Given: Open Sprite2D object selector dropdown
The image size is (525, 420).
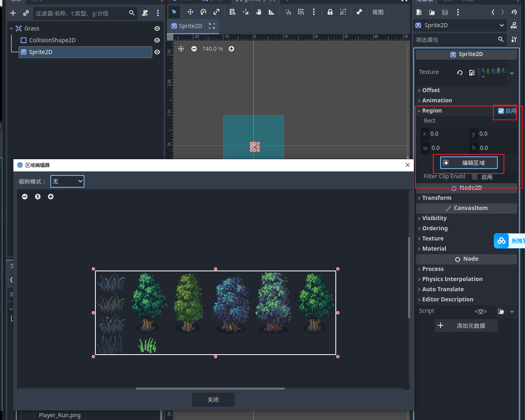Looking at the screenshot, I should (460, 25).
